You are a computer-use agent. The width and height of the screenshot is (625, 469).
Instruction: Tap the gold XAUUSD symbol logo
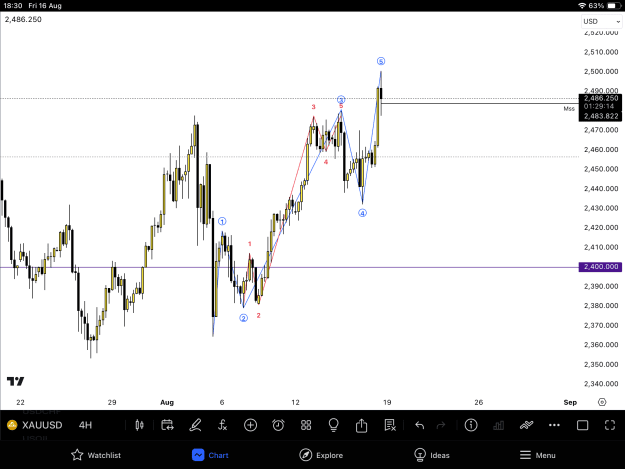point(12,425)
